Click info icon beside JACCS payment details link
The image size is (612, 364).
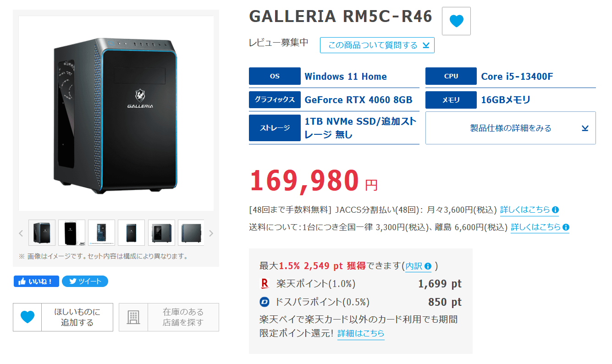tap(555, 210)
